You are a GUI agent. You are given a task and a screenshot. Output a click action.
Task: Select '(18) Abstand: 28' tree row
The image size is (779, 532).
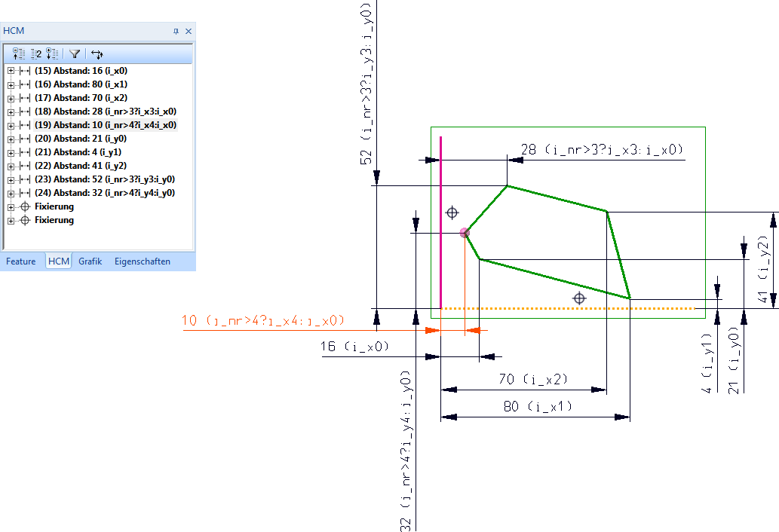[106, 112]
